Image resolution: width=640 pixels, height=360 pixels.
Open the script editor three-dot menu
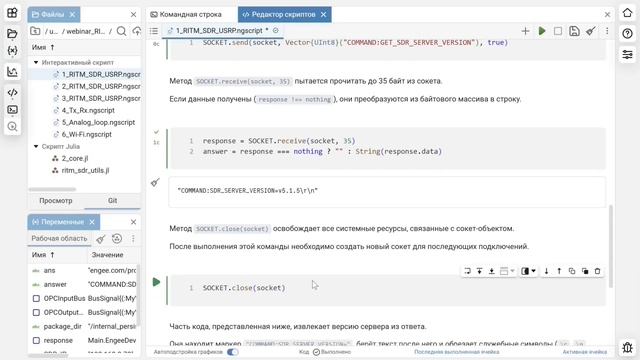point(607,31)
